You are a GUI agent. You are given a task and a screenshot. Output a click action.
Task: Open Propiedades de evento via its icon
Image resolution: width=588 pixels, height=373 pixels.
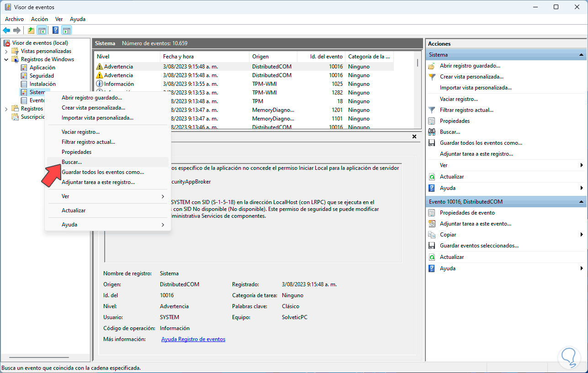tap(432, 213)
